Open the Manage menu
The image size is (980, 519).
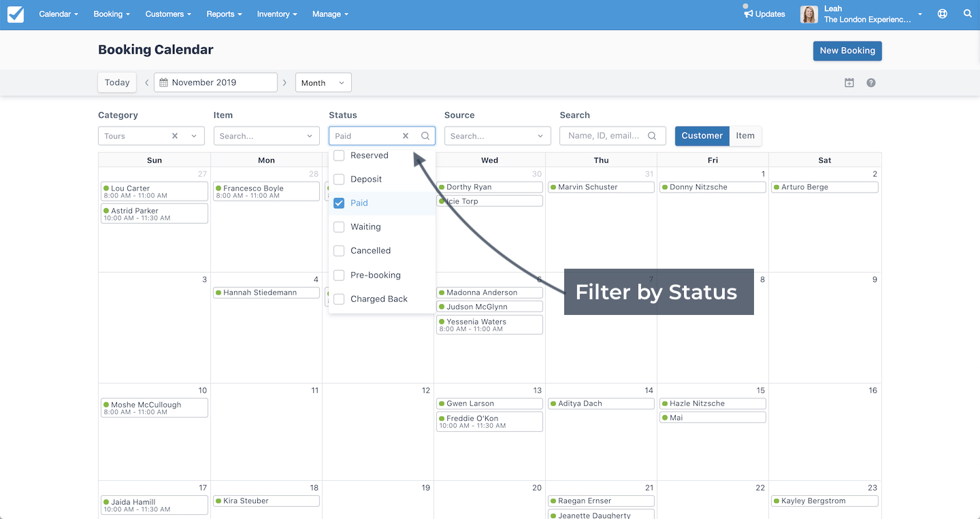click(x=330, y=14)
